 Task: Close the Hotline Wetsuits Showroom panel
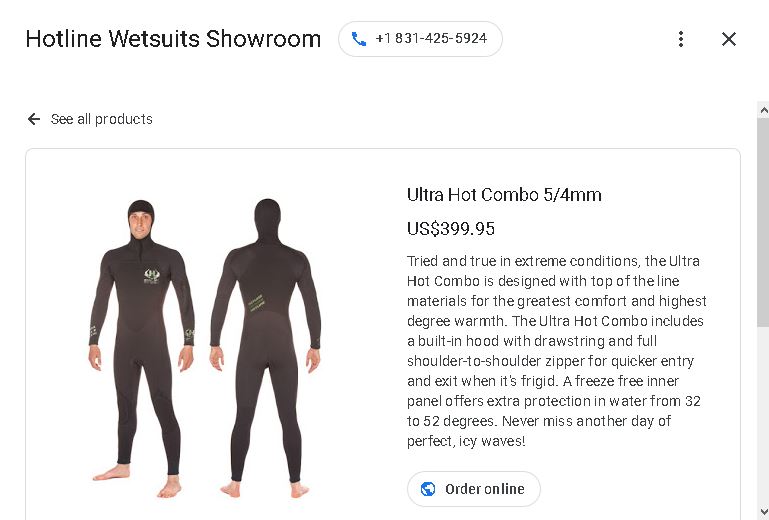click(729, 39)
